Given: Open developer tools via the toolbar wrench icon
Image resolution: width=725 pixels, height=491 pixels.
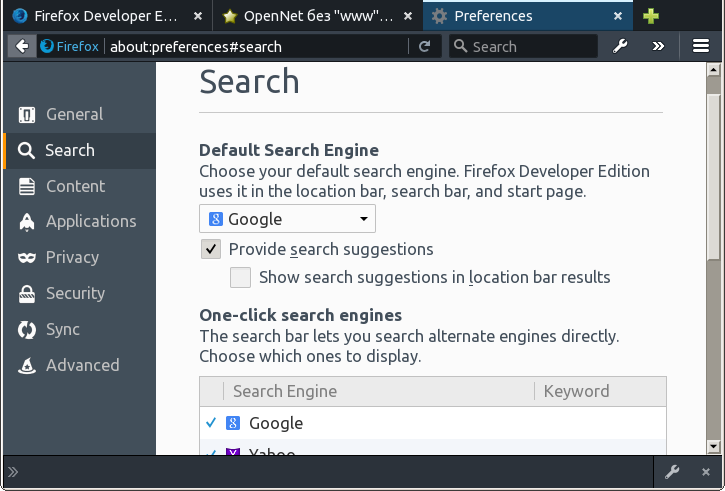Looking at the screenshot, I should (620, 46).
